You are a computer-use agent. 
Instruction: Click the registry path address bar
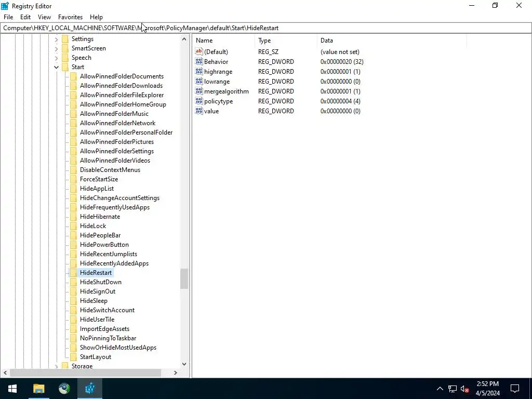click(266, 28)
